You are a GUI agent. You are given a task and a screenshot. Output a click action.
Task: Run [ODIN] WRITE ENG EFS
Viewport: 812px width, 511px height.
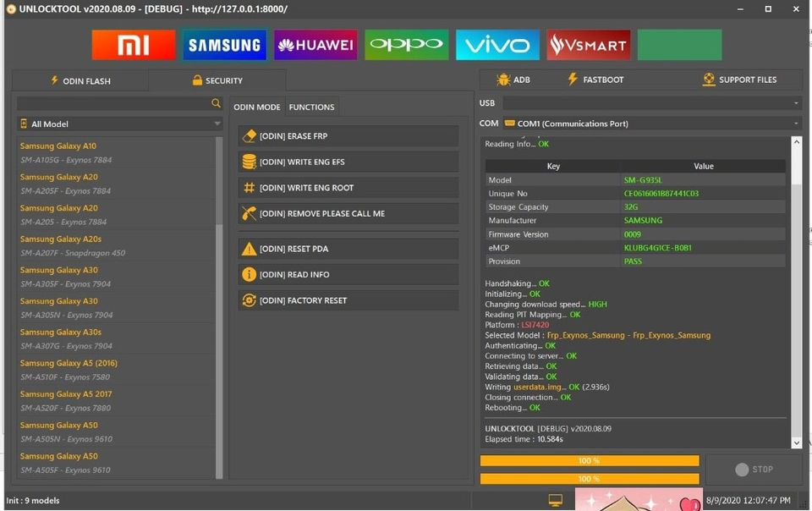click(348, 162)
